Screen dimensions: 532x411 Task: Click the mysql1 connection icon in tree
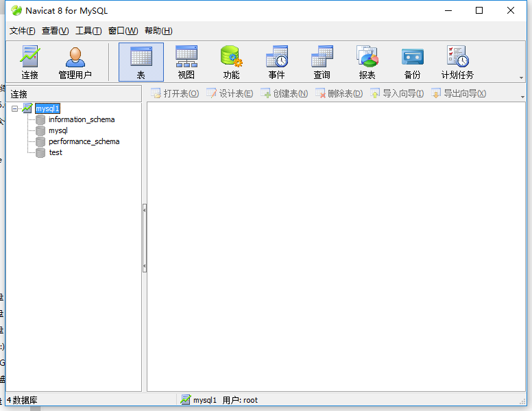(x=27, y=108)
